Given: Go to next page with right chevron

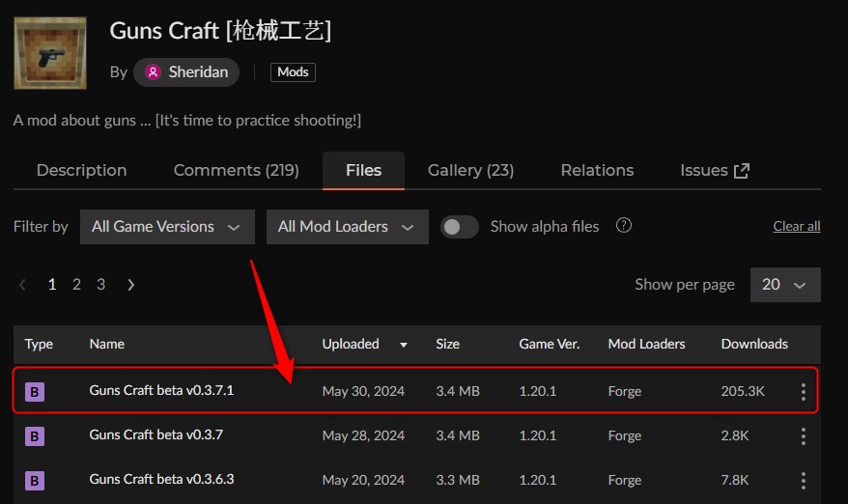Looking at the screenshot, I should tap(131, 285).
